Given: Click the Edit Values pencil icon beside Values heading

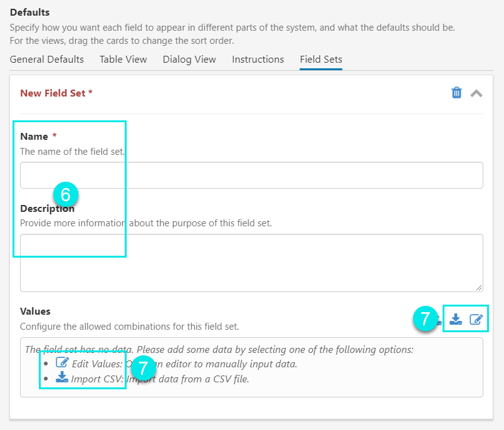Looking at the screenshot, I should pyautogui.click(x=476, y=319).
